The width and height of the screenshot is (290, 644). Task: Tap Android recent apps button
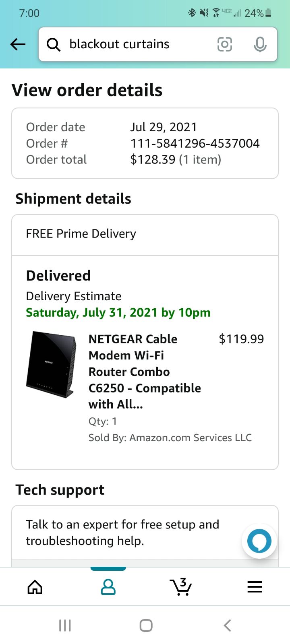tap(65, 625)
